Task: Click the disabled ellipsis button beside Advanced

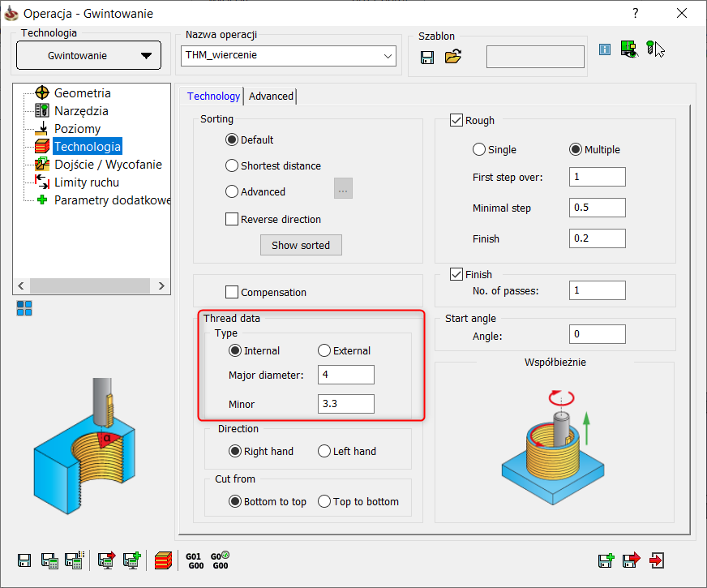Action: pyautogui.click(x=343, y=188)
